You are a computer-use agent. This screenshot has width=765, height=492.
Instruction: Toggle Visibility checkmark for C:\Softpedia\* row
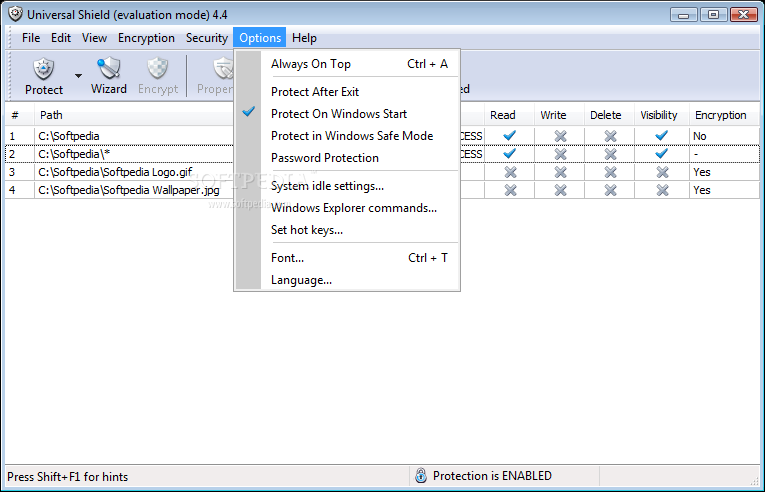(x=662, y=154)
